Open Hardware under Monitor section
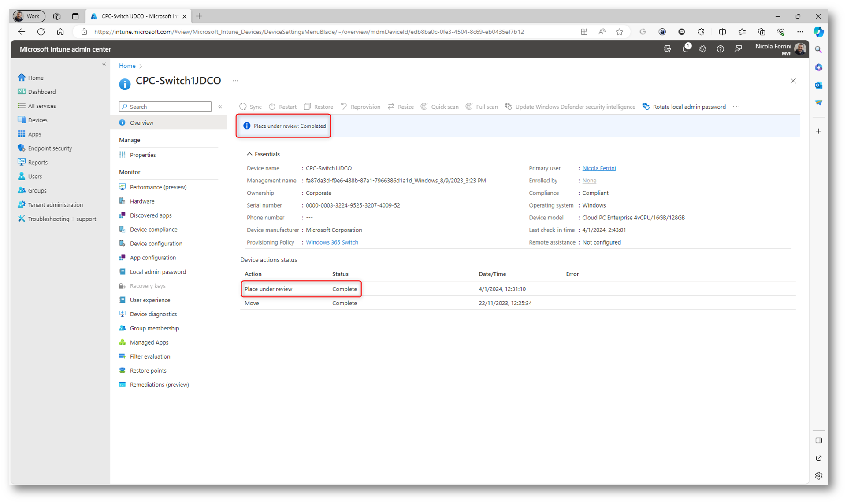847x504 pixels. (x=142, y=201)
